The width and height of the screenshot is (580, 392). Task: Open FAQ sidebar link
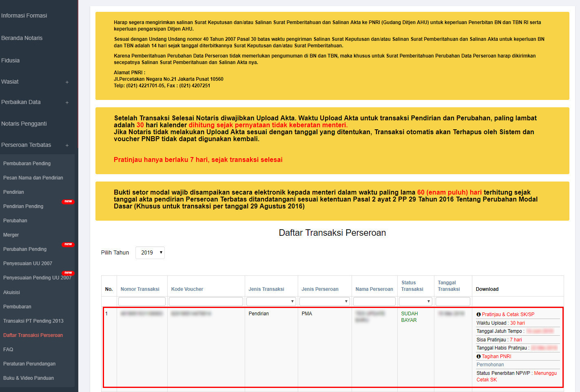pyautogui.click(x=8, y=350)
